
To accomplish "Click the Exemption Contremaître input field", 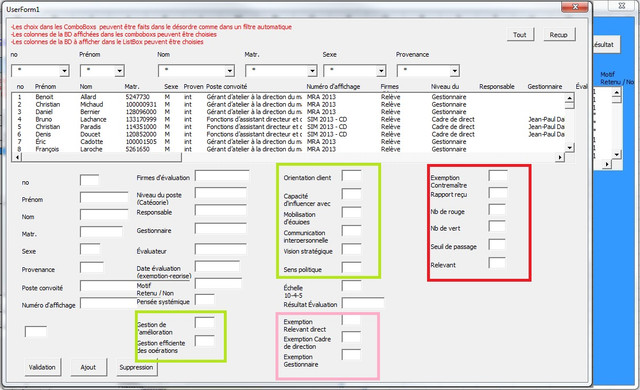I will (498, 176).
